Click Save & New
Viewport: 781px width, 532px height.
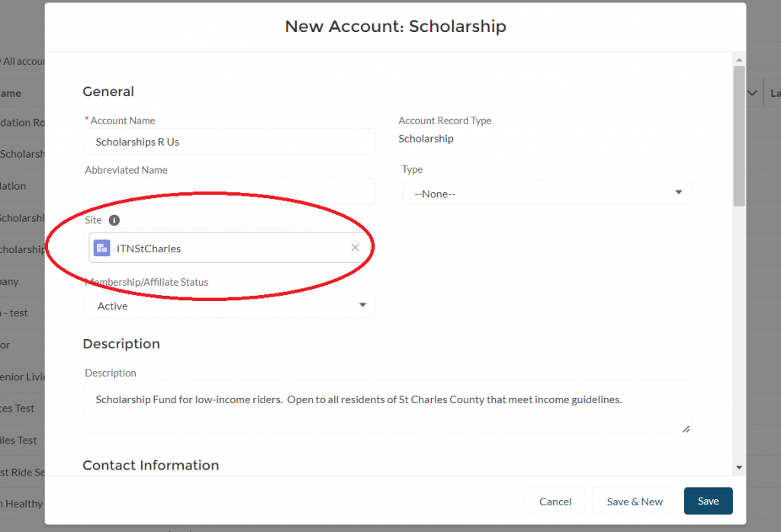point(635,501)
